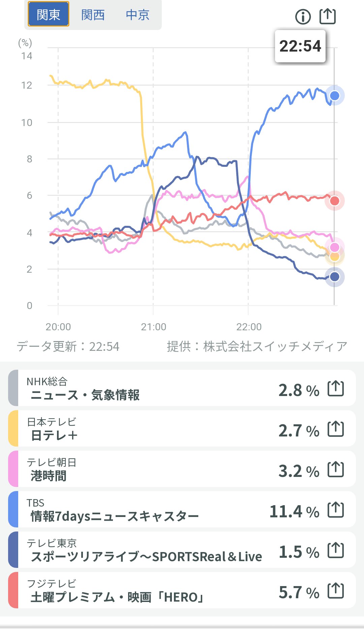Click the TBS blue color bar
Screen dimensions: 364x639
coord(13,509)
